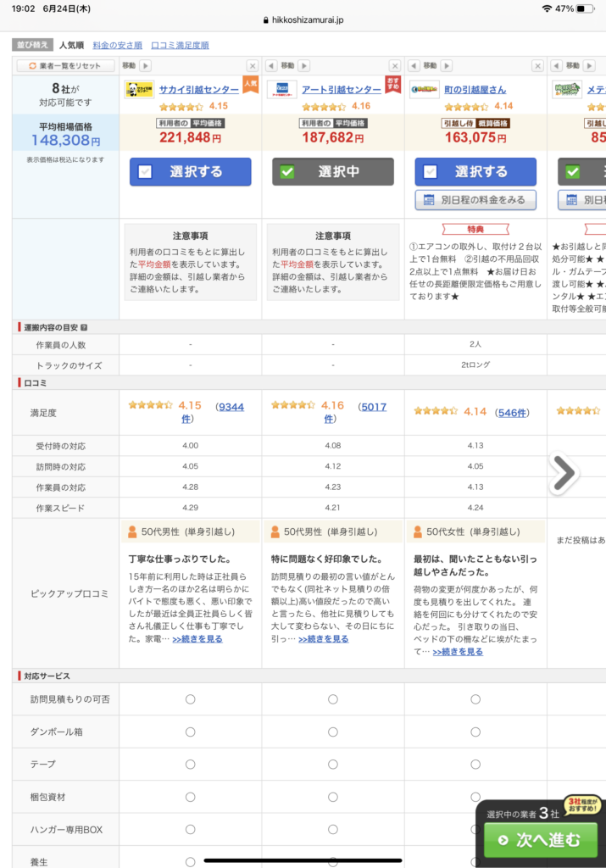
Task: Click the 2tロング truck size cell
Action: pos(475,365)
